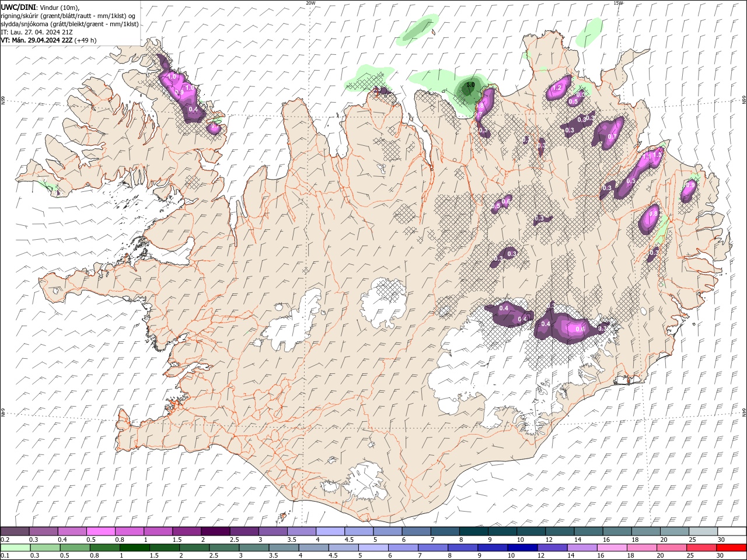This screenshot has width=747, height=560.
Task: Click the 0.3 swatch in the upper snow legend
Action: 44,531
